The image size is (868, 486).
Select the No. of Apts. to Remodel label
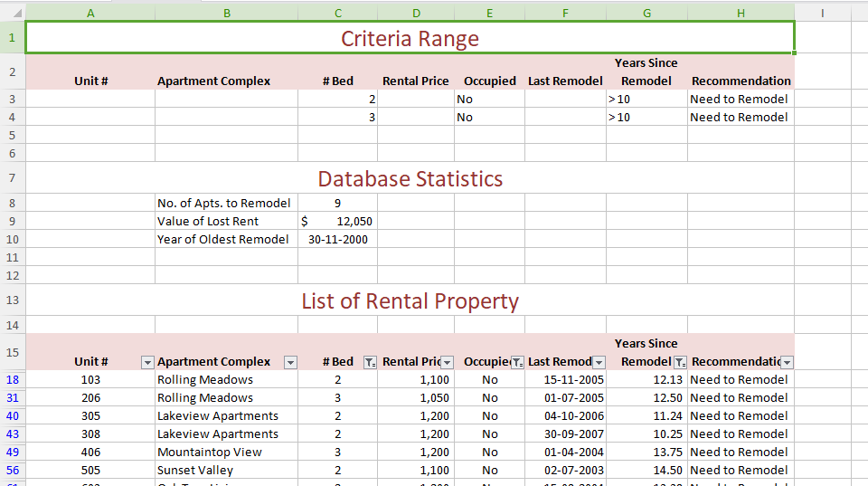[224, 204]
